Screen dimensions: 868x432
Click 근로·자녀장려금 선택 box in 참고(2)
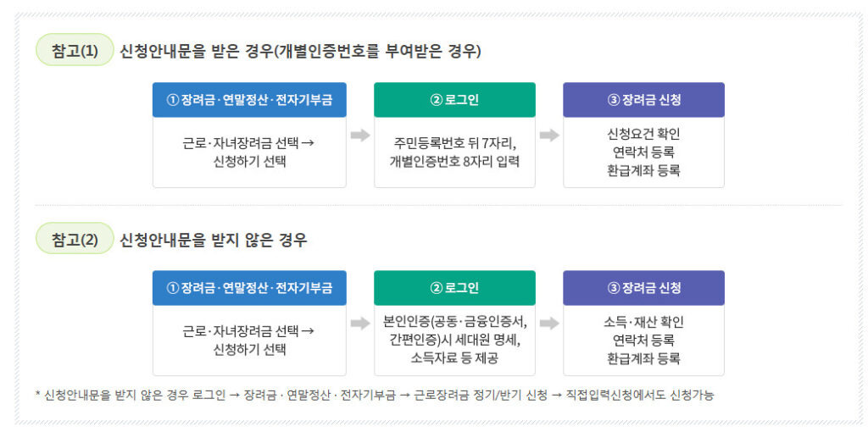click(x=249, y=341)
